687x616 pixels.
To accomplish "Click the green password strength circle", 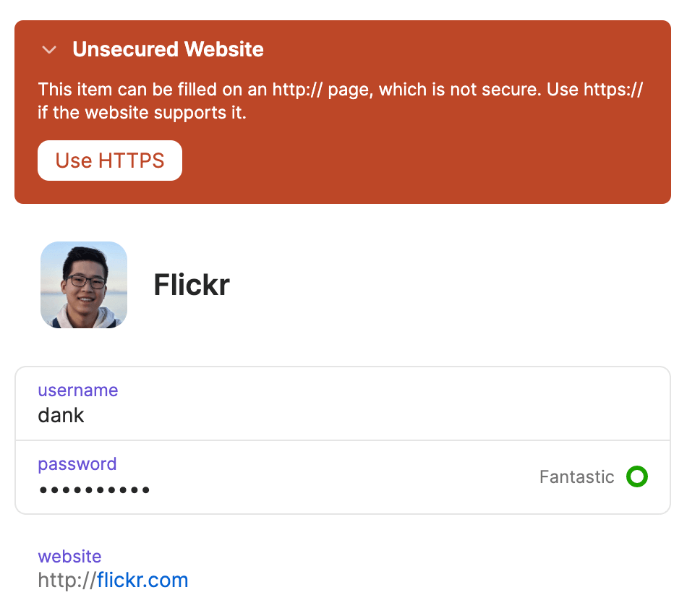I will pos(637,477).
